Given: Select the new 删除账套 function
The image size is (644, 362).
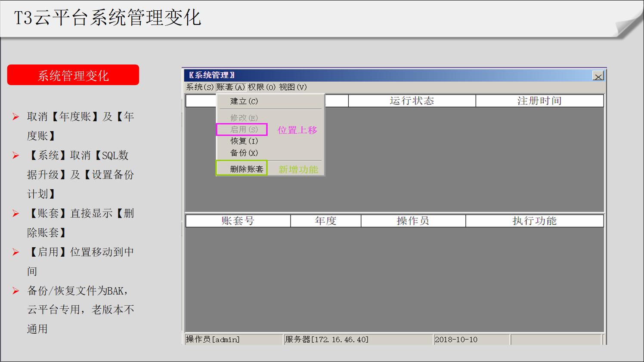Looking at the screenshot, I should 242,168.
